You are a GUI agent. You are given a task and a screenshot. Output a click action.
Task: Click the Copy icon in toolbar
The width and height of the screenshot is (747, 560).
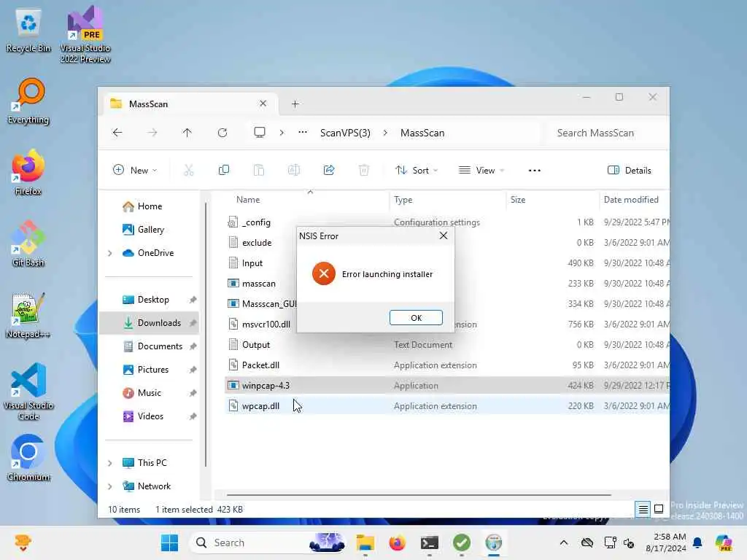[x=223, y=170]
